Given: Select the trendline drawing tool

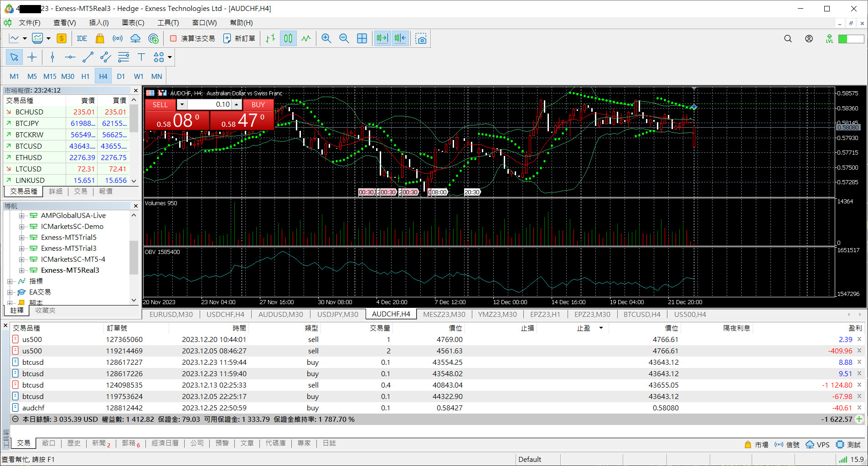Looking at the screenshot, I should (88, 57).
